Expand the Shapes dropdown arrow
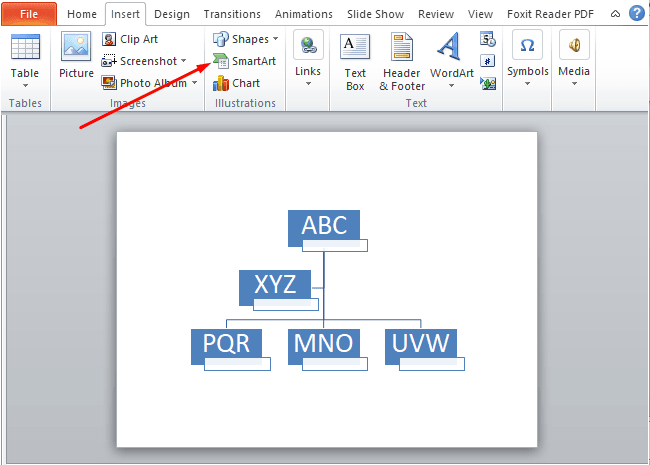650x465 pixels. coord(276,39)
